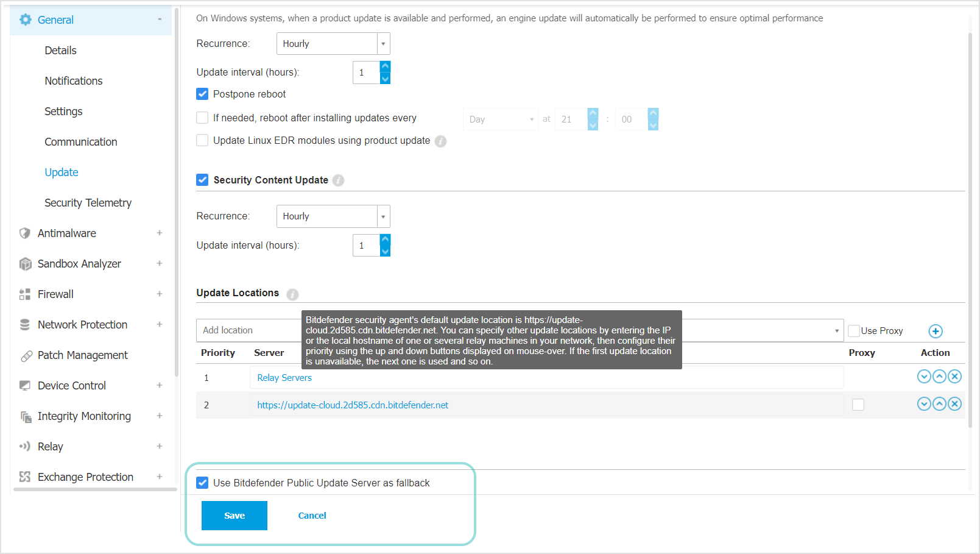
Task: Go to Notifications settings
Action: (x=73, y=81)
